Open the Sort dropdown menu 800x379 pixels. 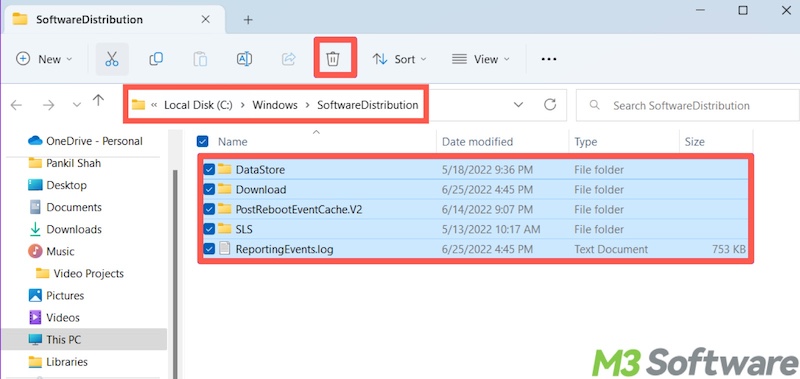point(399,59)
